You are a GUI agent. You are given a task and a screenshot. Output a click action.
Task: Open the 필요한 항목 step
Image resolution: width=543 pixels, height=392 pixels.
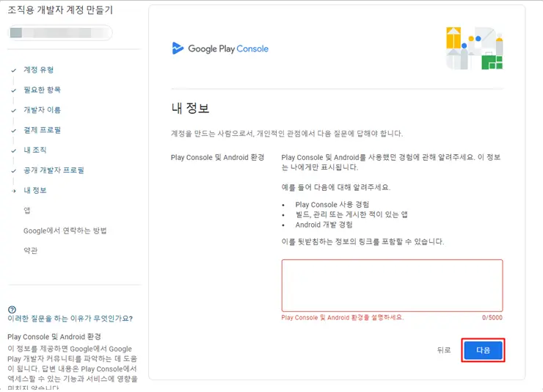coord(42,90)
